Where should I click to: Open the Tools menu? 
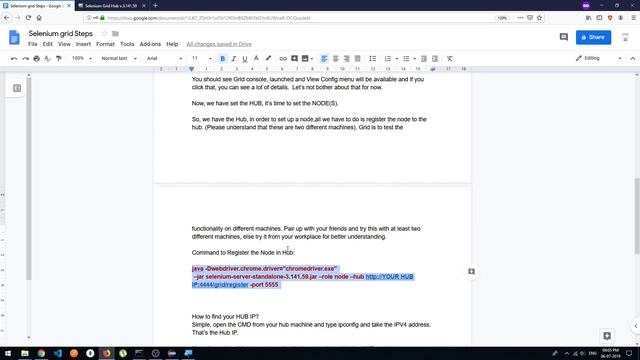coord(127,44)
